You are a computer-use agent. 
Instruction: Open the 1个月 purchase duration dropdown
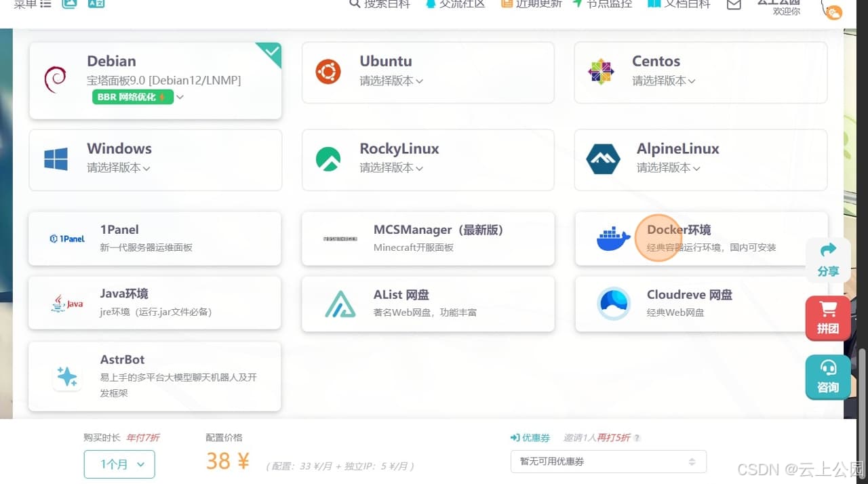pos(119,464)
